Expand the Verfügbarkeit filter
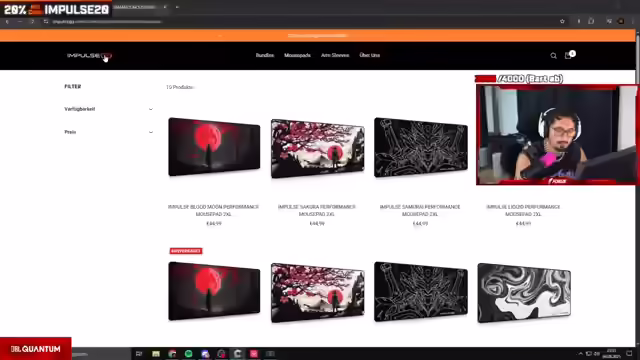The height and width of the screenshot is (360, 640). click(109, 109)
